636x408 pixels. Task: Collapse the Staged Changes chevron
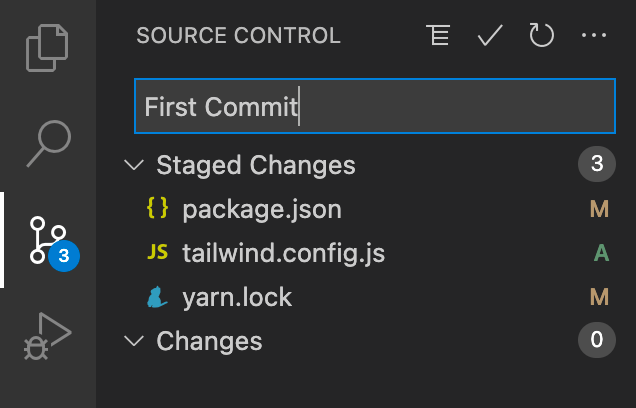pyautogui.click(x=134, y=165)
